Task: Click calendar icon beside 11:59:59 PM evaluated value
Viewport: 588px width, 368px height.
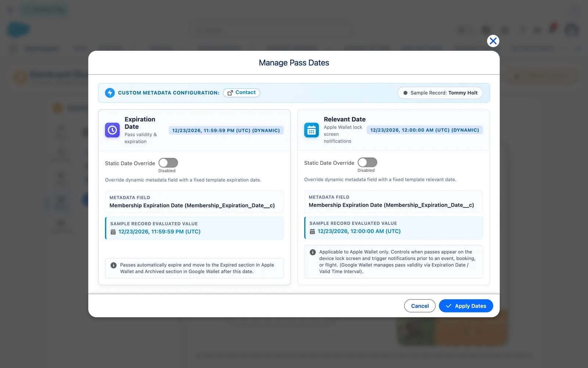Action: (113, 232)
